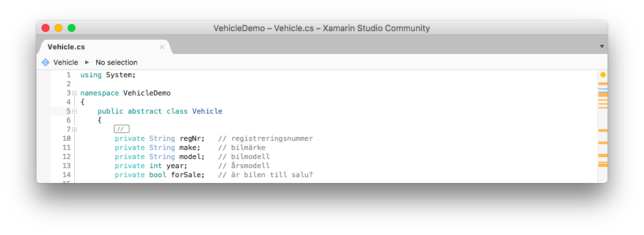This screenshot has height=235, width=644.
Task: Click line number 1 in the gutter
Action: 68,75
